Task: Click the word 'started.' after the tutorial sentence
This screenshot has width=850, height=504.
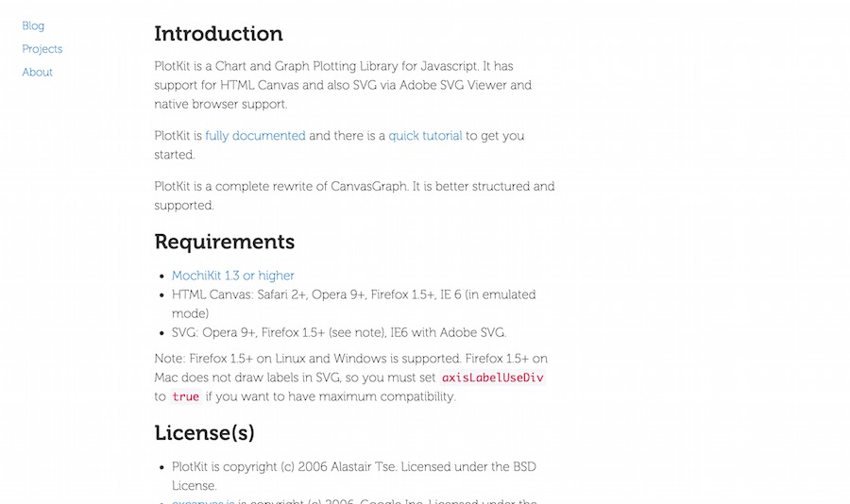Action: pyautogui.click(x=175, y=155)
